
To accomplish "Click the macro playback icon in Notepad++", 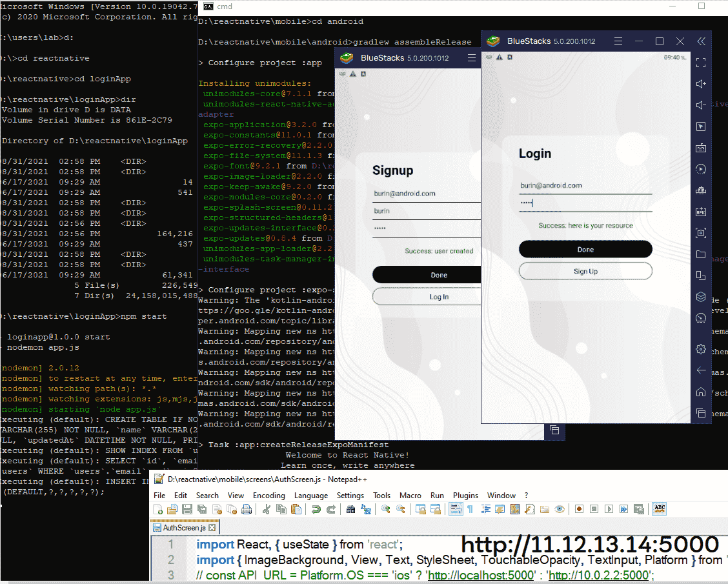I will (x=609, y=509).
